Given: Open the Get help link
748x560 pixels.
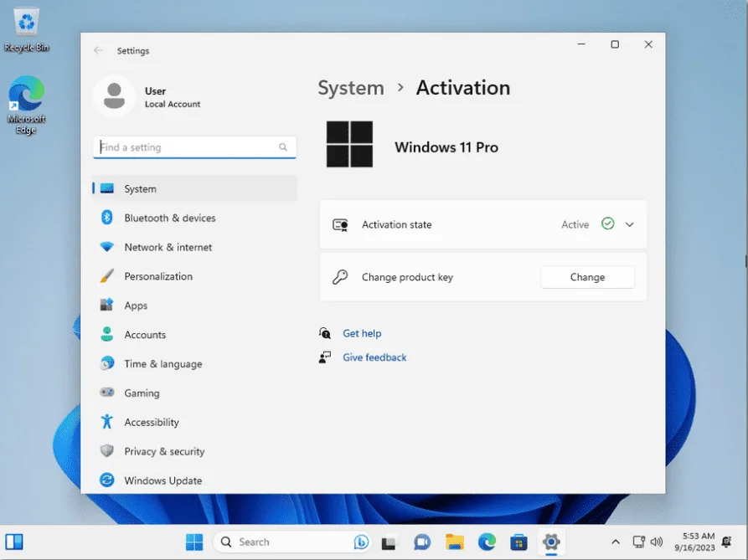Looking at the screenshot, I should pyautogui.click(x=362, y=333).
